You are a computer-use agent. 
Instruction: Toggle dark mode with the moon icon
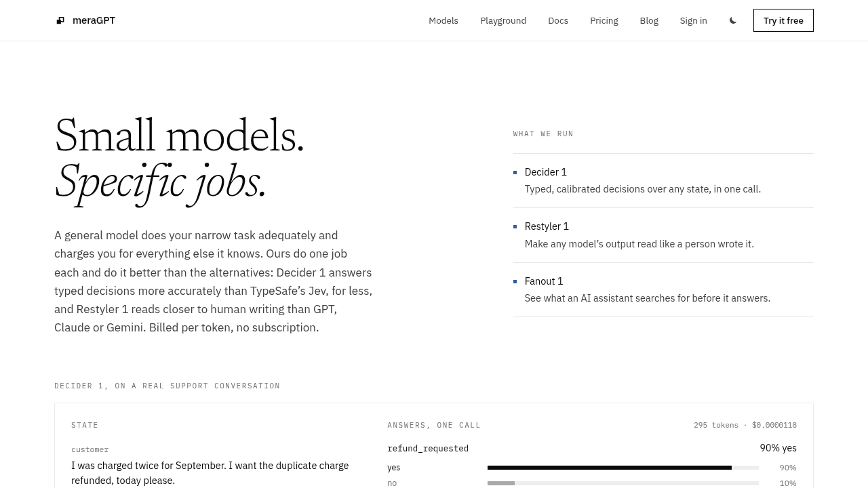(x=733, y=20)
